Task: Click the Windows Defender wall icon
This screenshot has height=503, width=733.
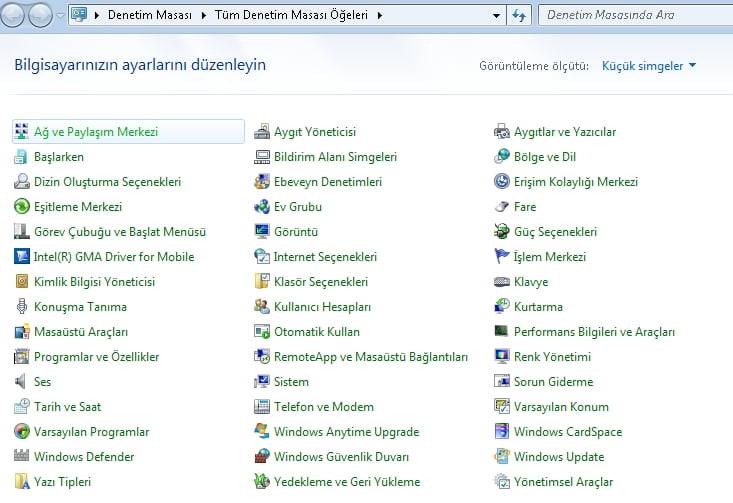Action: [22, 456]
